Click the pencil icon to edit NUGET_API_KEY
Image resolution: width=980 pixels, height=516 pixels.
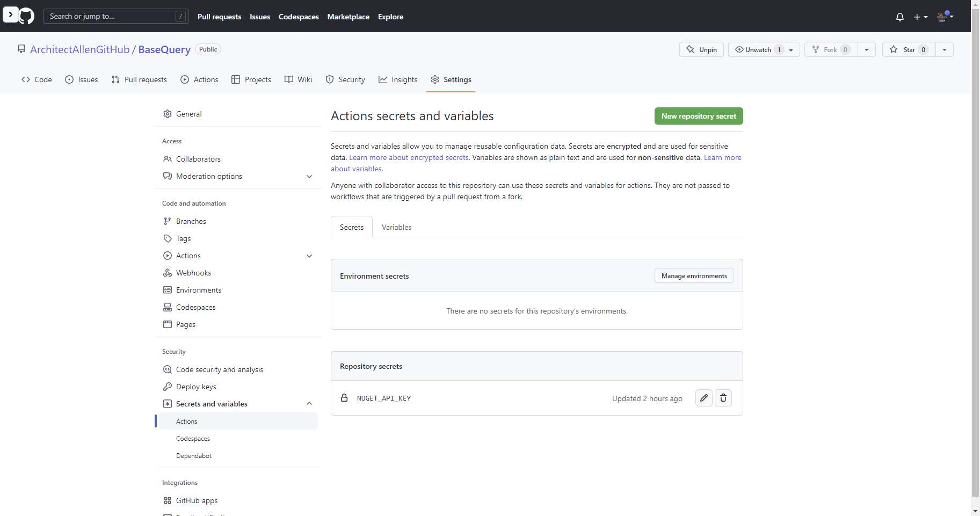(703, 398)
